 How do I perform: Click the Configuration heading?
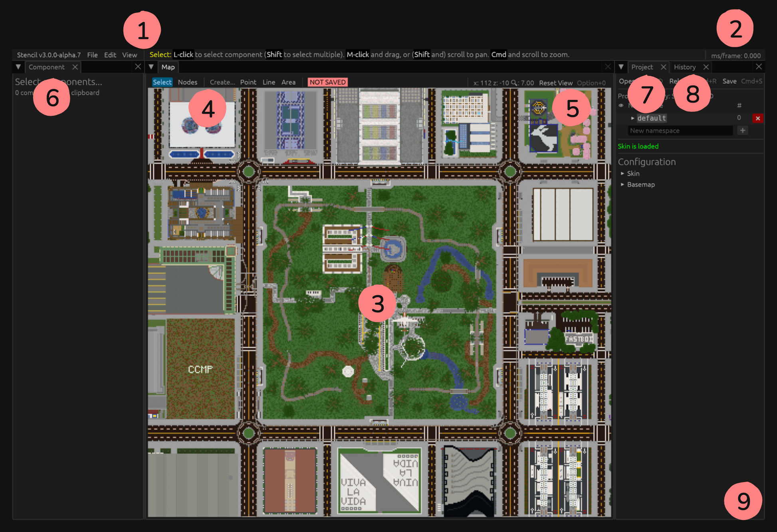(647, 162)
